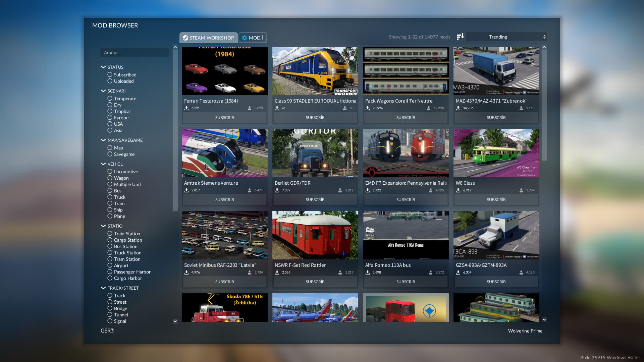
Task: Enable the Locomotive vehicle filter
Action: (110, 172)
